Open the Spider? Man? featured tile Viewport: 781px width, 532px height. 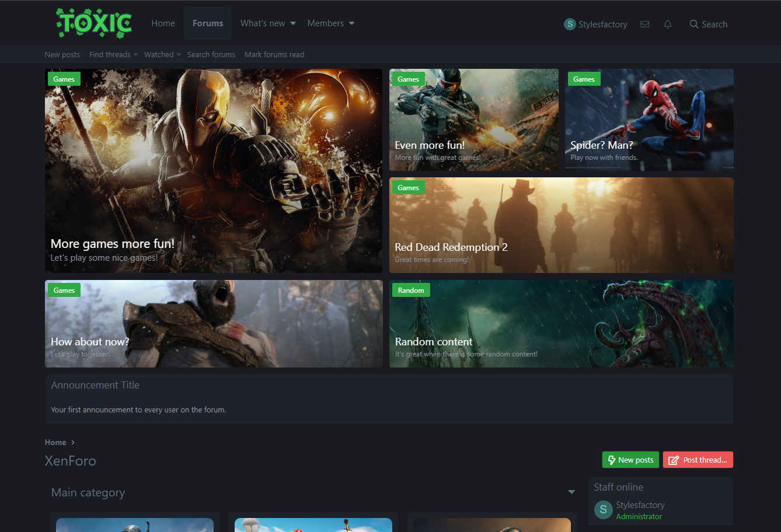(x=648, y=120)
